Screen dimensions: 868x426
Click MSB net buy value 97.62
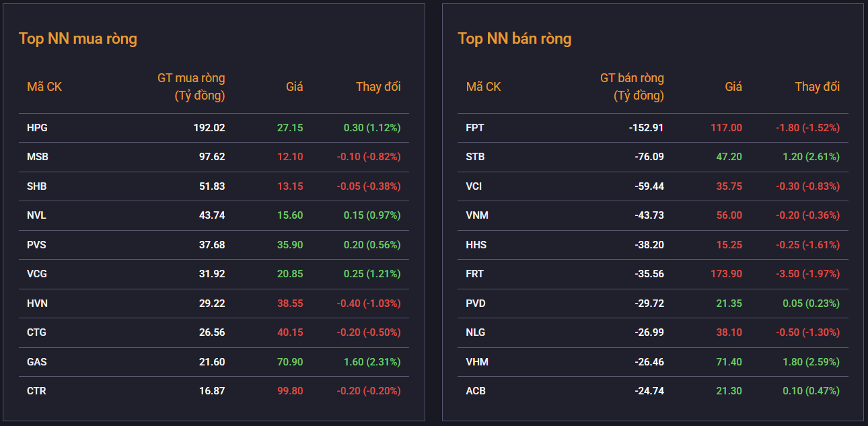pos(212,157)
